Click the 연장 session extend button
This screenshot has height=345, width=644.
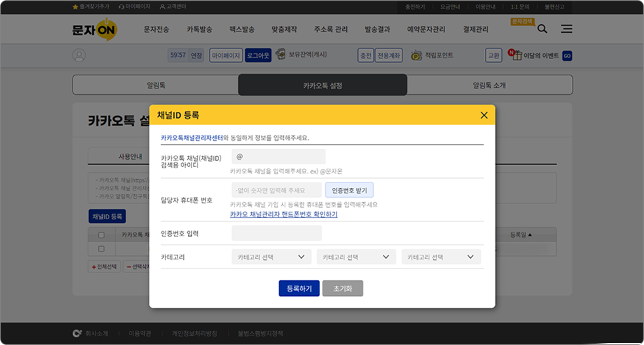click(197, 56)
